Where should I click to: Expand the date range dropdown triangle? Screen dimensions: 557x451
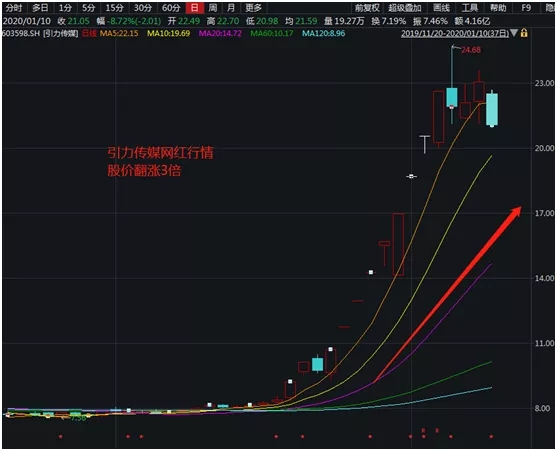point(514,33)
